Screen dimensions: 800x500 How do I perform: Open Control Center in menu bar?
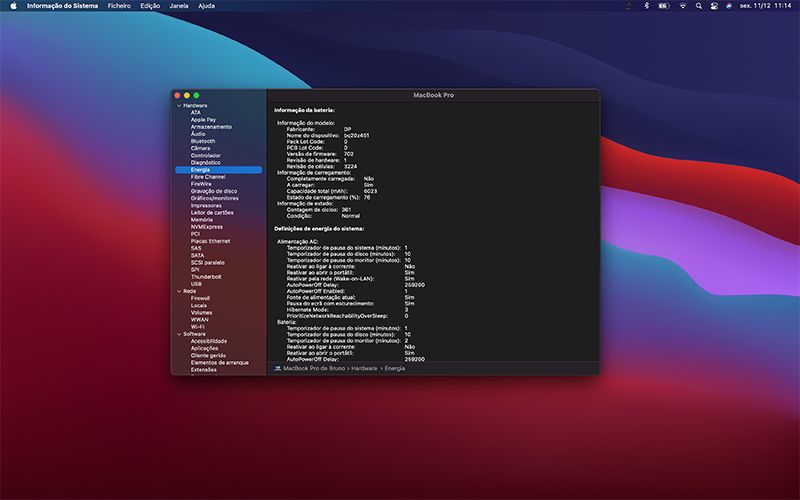pyautogui.click(x=714, y=6)
